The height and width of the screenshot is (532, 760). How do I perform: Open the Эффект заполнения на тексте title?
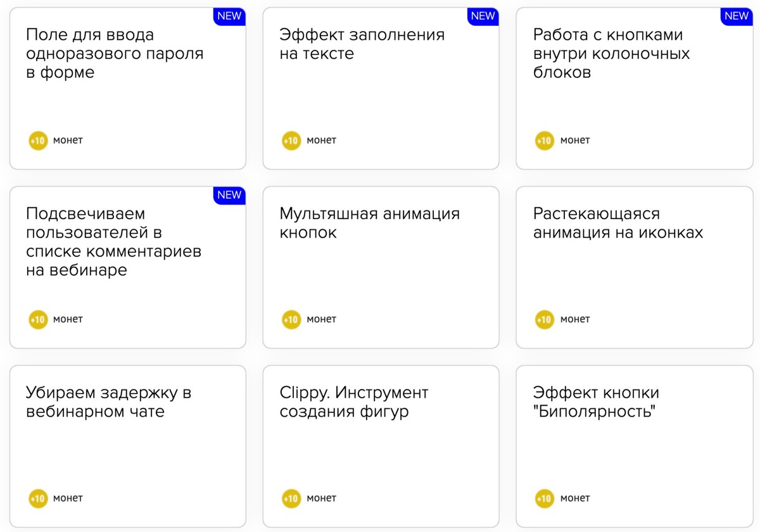[x=362, y=44]
